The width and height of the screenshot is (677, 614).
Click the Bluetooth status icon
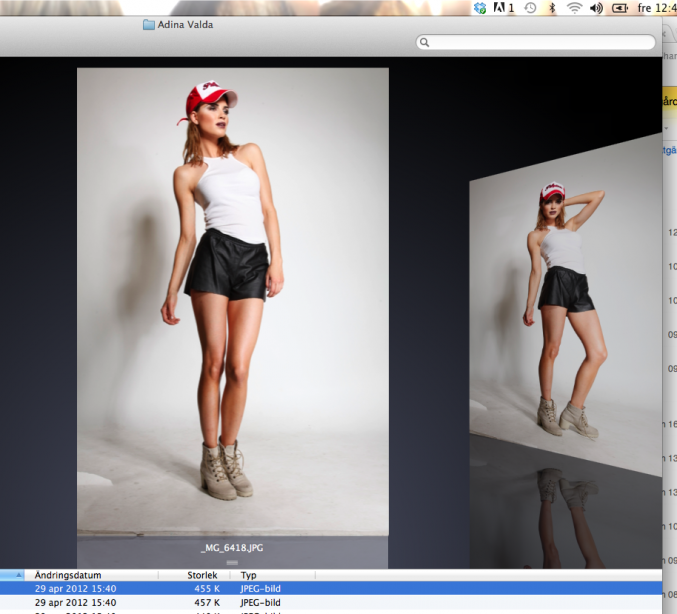point(552,8)
